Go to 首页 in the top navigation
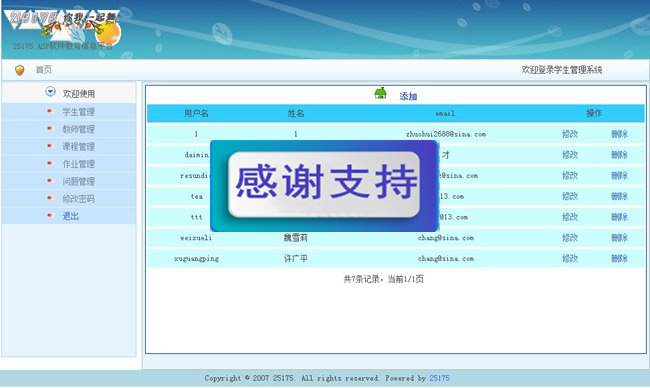This screenshot has width=650, height=388. pos(44,70)
